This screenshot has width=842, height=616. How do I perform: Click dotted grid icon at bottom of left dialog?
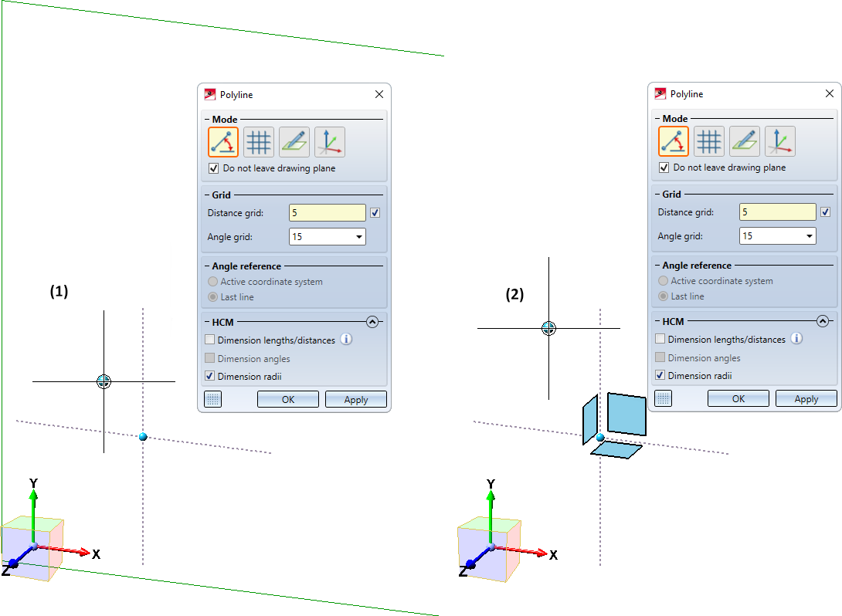click(212, 399)
